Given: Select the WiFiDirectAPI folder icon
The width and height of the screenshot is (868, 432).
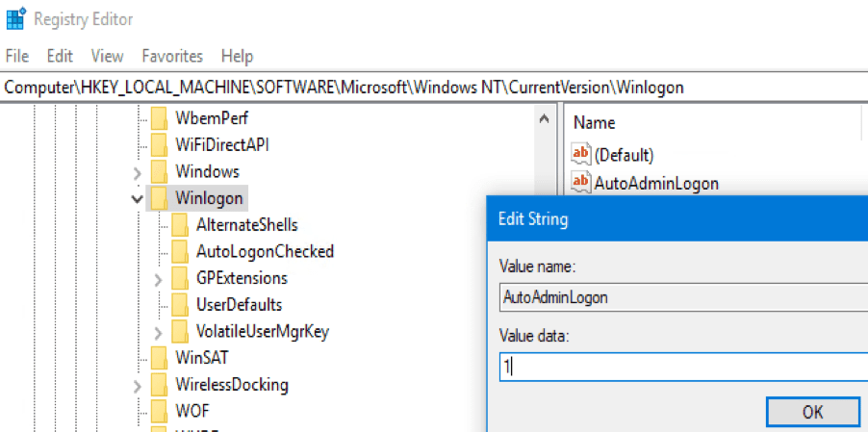Looking at the screenshot, I should [159, 144].
